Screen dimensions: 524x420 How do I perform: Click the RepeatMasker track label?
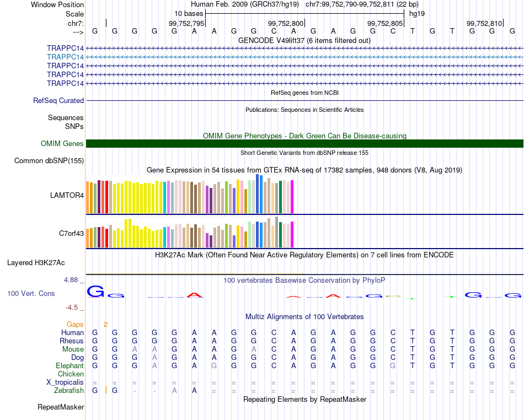click(61, 407)
